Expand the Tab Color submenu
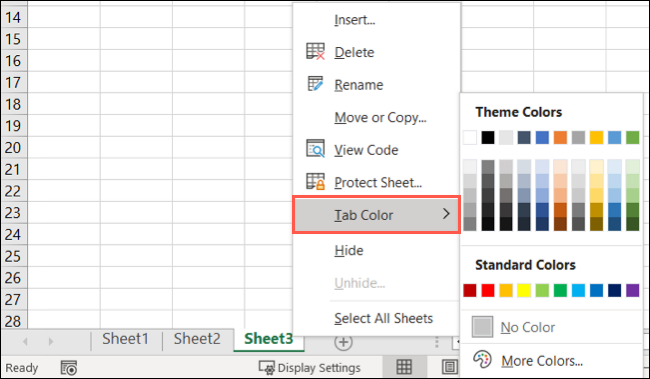The width and height of the screenshot is (650, 379). (376, 215)
